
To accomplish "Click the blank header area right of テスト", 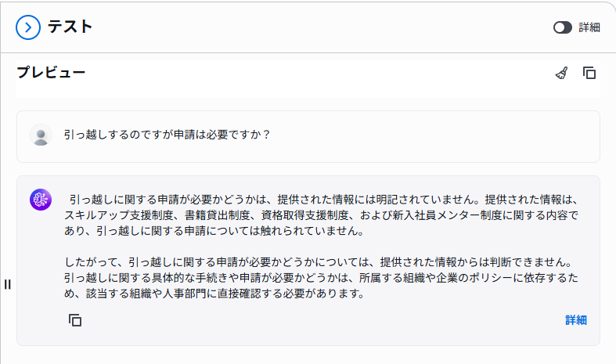I will pos(313,27).
